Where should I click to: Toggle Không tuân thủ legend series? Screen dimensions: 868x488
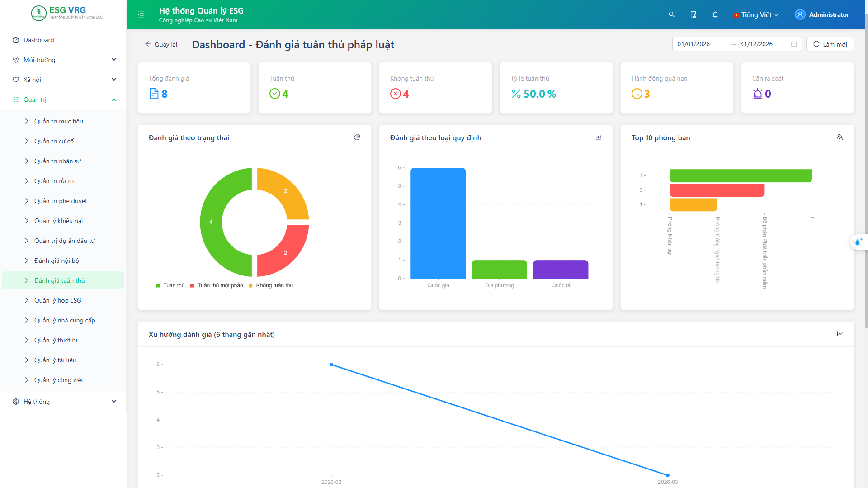[x=271, y=285]
